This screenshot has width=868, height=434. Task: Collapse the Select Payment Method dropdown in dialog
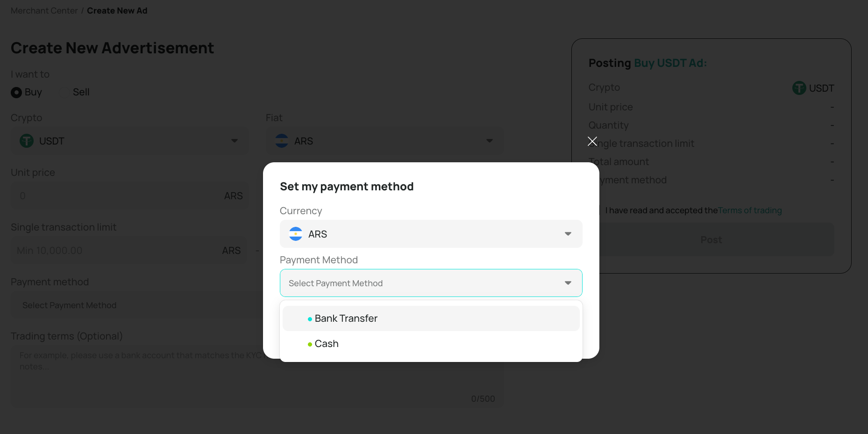(x=568, y=283)
